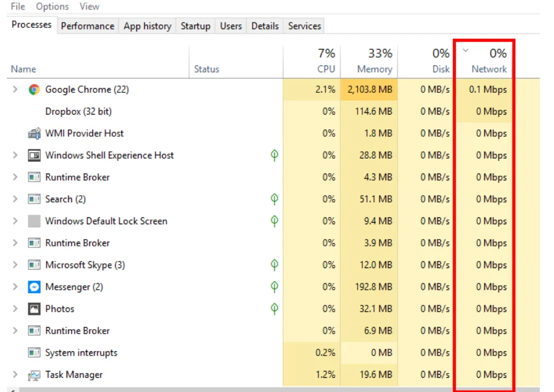Click the Windows Shell Experience Host icon
The image size is (554, 392).
(x=33, y=155)
